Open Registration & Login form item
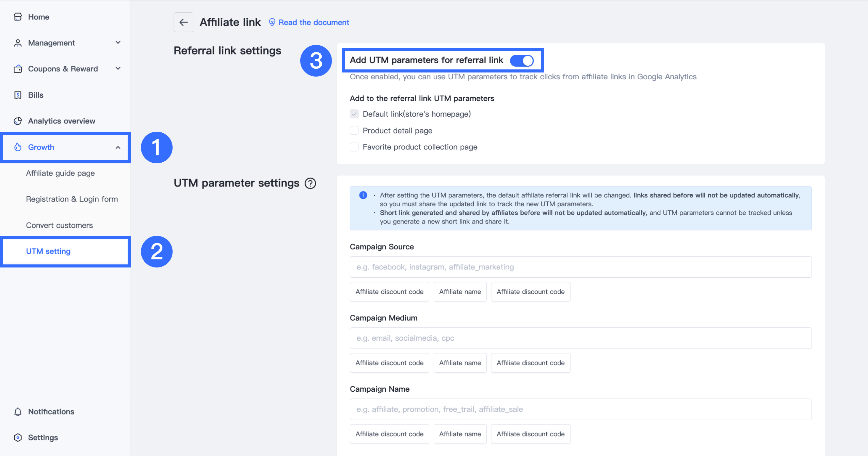This screenshot has width=868, height=456. coord(72,199)
